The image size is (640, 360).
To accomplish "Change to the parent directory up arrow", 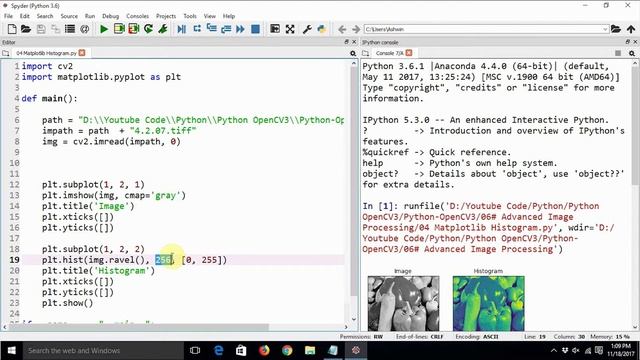I will [x=631, y=29].
